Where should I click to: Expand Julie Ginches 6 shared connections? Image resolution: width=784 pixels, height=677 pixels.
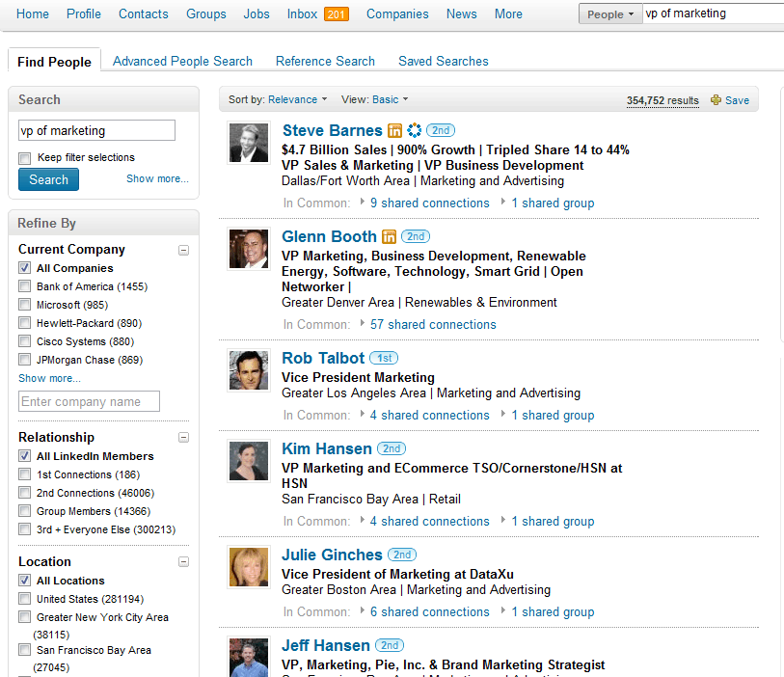429,611
